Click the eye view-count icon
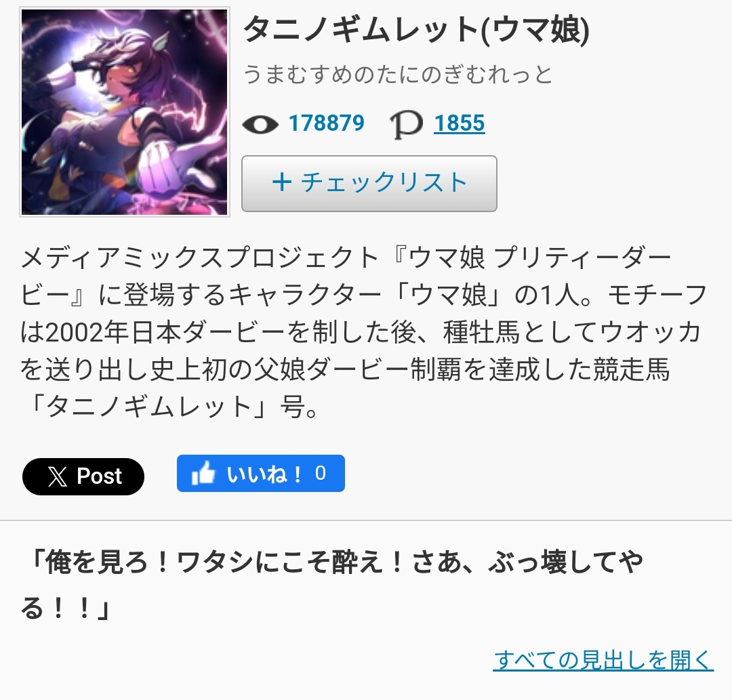Viewport: 732px width, 700px height. tap(260, 124)
